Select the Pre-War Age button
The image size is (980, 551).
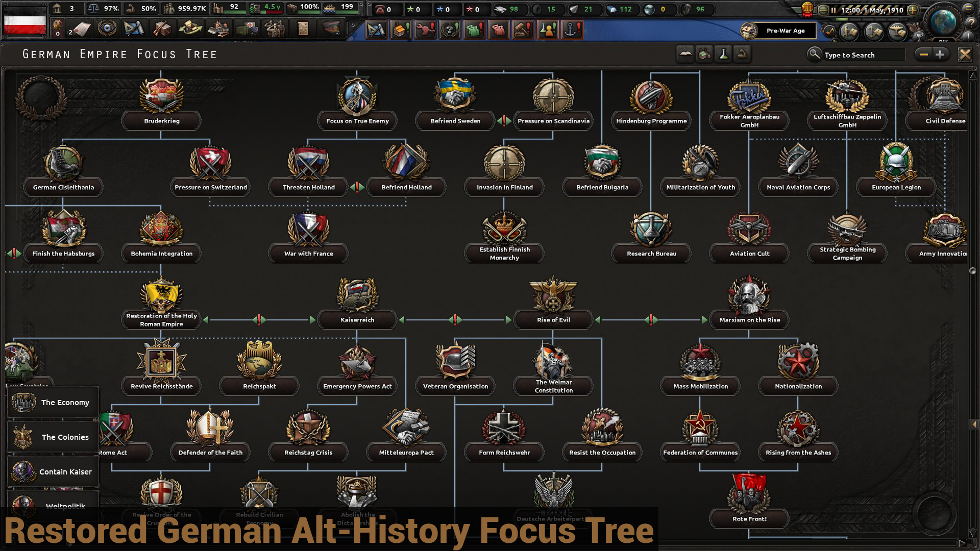(x=778, y=31)
